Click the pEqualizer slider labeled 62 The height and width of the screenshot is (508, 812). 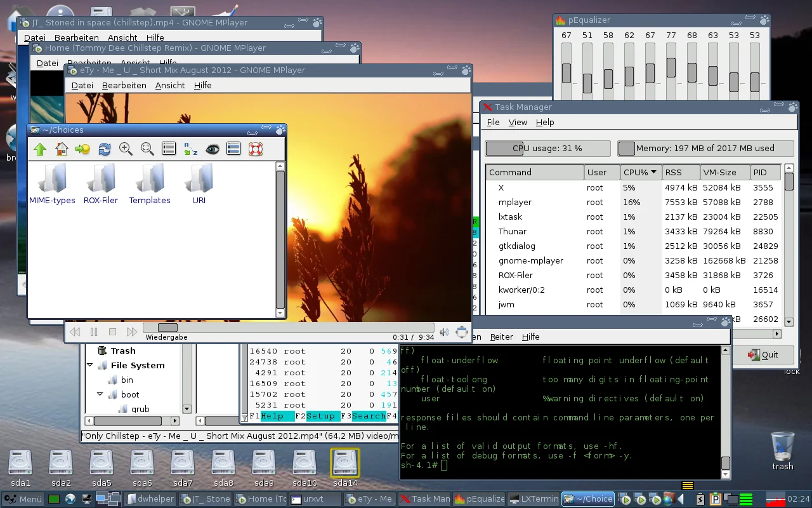629,77
